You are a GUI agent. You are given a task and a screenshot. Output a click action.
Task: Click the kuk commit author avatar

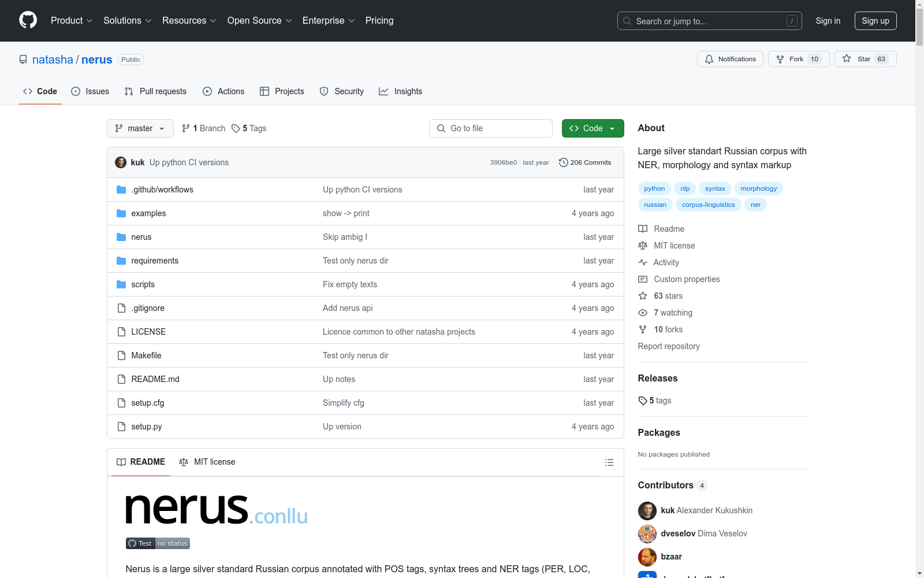click(x=121, y=162)
